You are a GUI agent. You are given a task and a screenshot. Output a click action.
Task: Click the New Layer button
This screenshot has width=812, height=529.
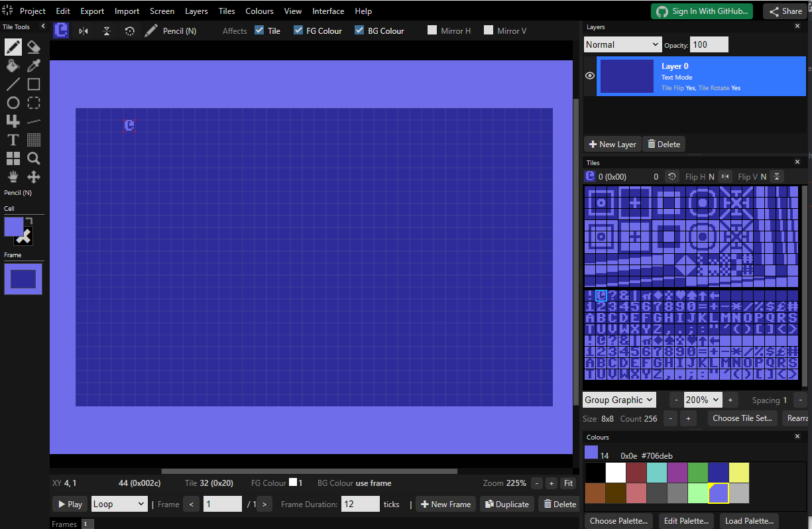[x=612, y=144]
